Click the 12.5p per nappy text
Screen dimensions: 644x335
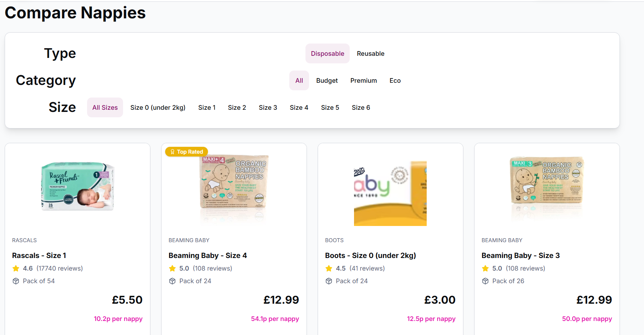(x=431, y=319)
